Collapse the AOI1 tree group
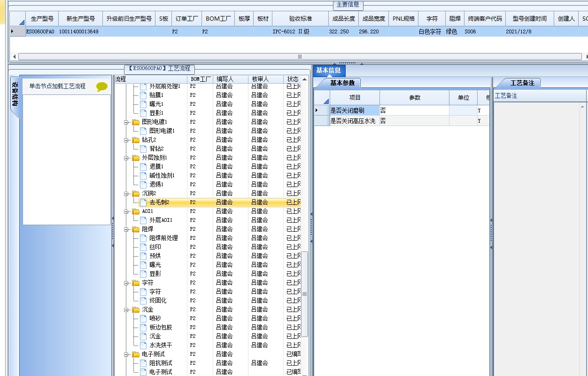 click(x=126, y=211)
